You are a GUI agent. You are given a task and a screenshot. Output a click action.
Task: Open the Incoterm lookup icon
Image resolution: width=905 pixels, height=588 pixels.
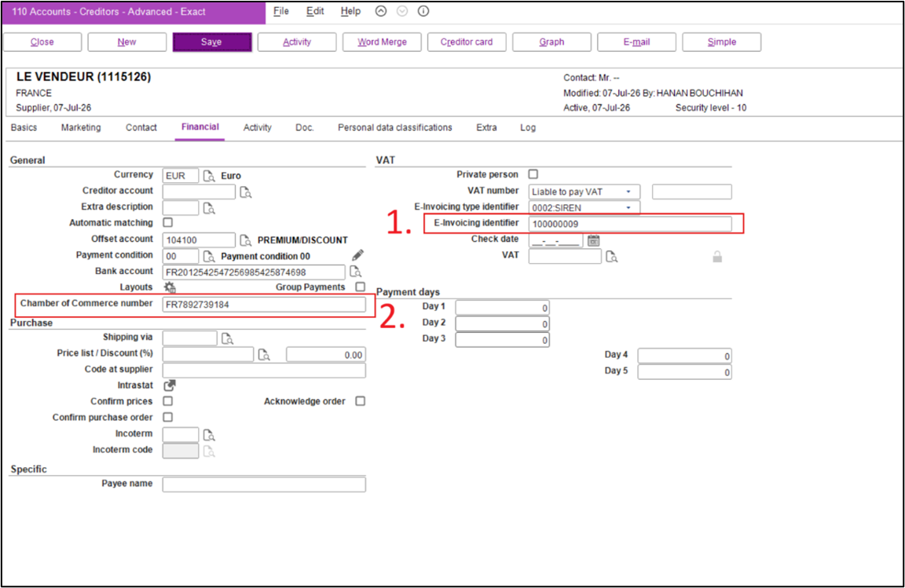pyautogui.click(x=209, y=435)
